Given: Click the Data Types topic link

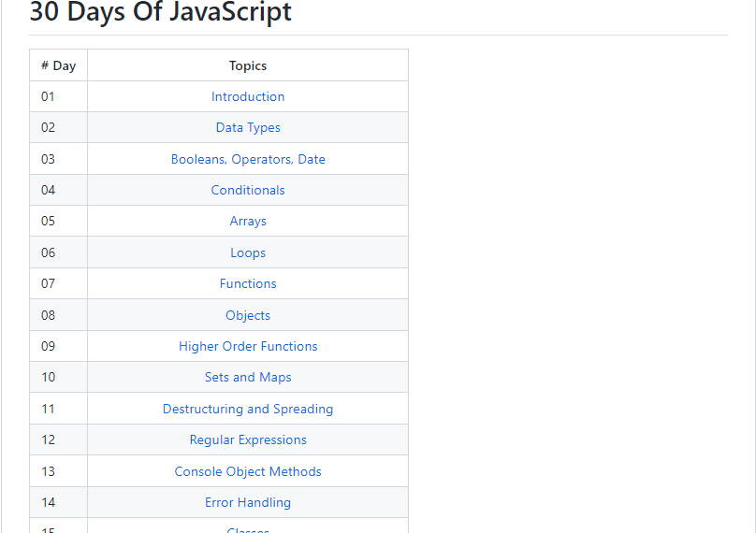Looking at the screenshot, I should (248, 127).
